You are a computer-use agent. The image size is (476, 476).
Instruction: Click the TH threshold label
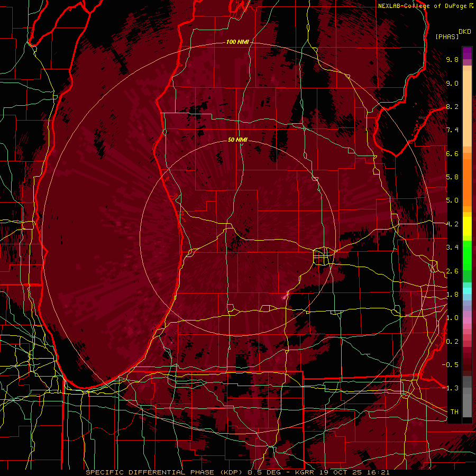(x=454, y=411)
